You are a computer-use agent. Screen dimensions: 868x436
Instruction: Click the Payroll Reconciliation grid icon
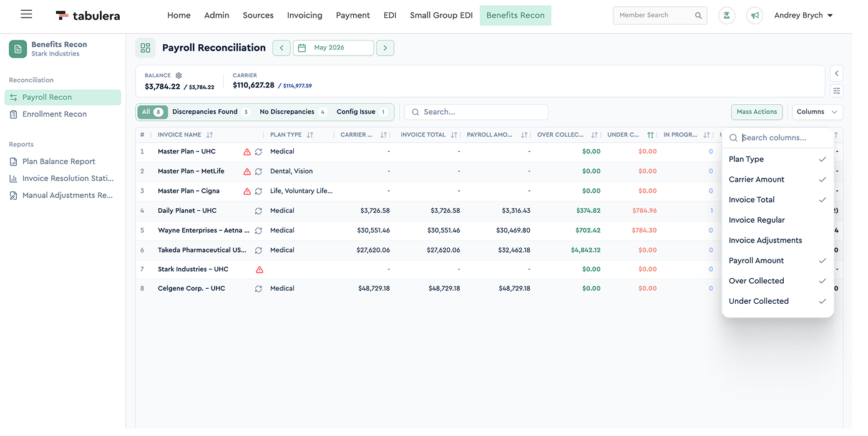coord(145,48)
